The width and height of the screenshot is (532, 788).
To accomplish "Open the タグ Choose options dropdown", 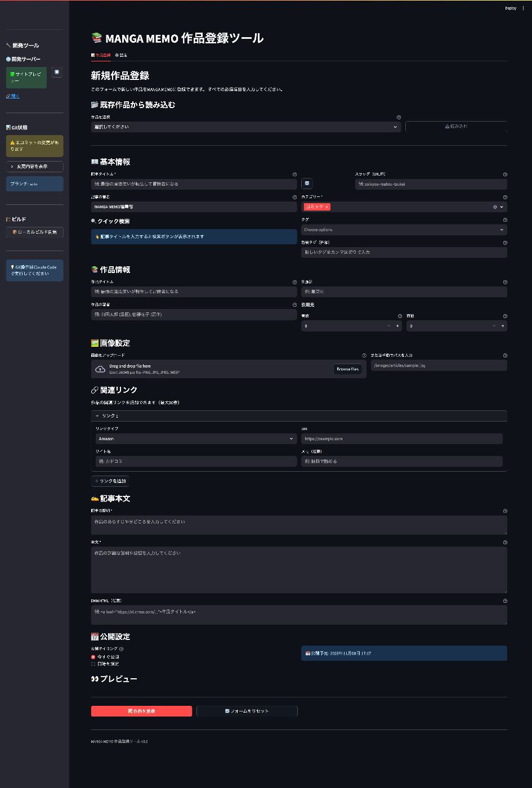I will point(404,230).
